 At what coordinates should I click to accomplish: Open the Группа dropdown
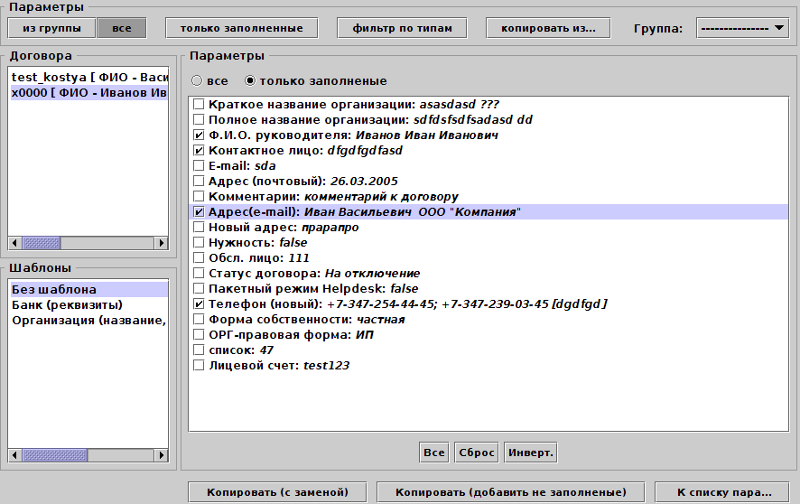point(742,28)
